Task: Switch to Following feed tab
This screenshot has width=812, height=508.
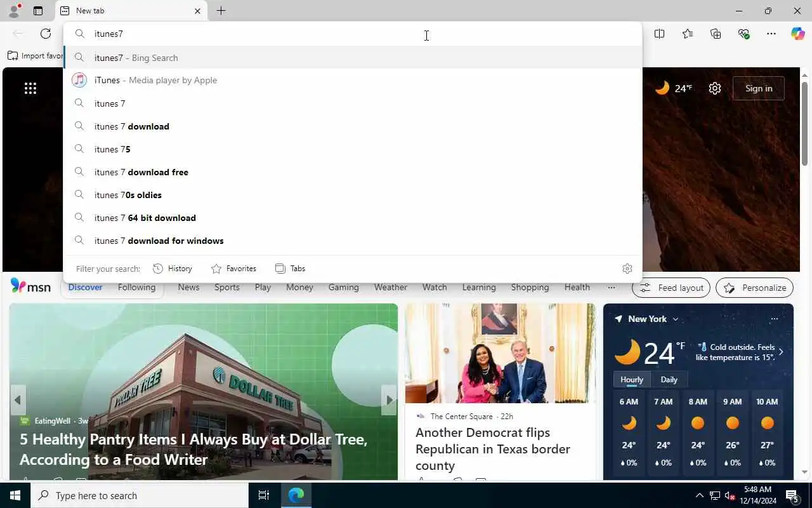Action: point(136,287)
